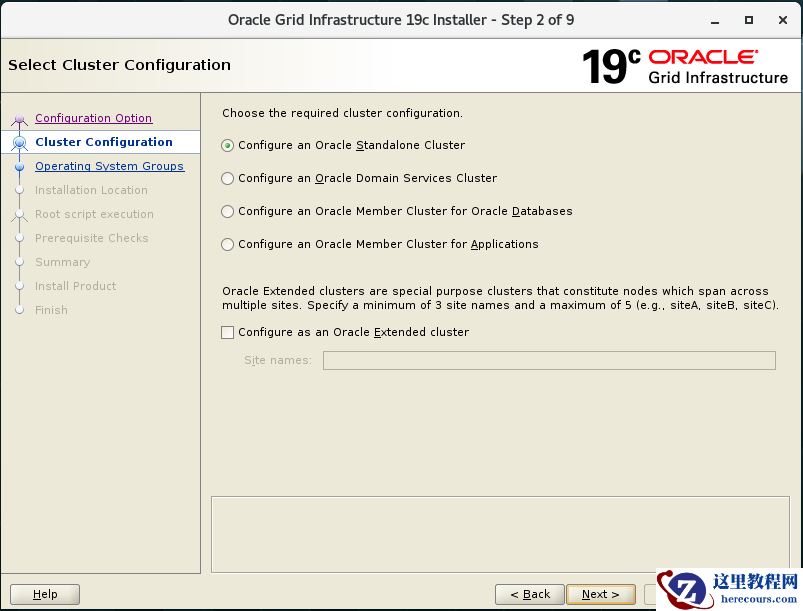Click the installer title bar text

coord(401,20)
